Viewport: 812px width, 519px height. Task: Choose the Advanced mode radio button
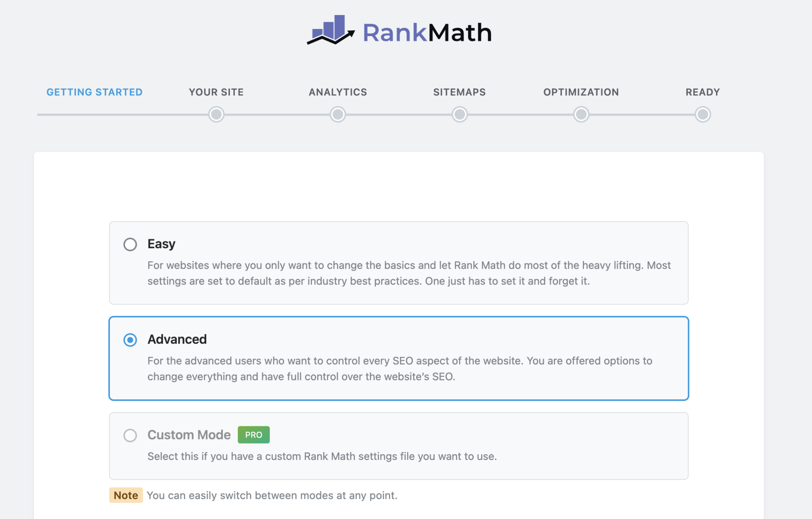130,340
